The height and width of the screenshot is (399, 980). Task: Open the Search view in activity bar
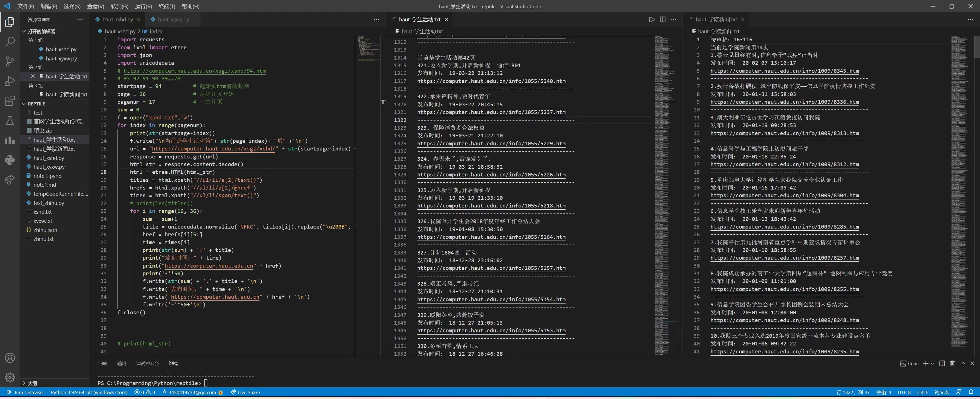pyautogui.click(x=10, y=42)
